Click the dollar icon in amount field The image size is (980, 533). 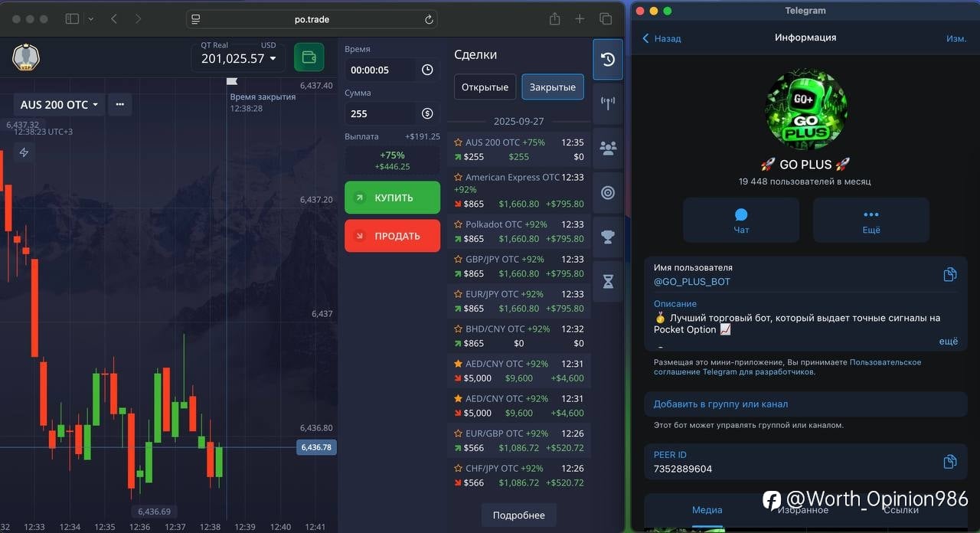[427, 113]
